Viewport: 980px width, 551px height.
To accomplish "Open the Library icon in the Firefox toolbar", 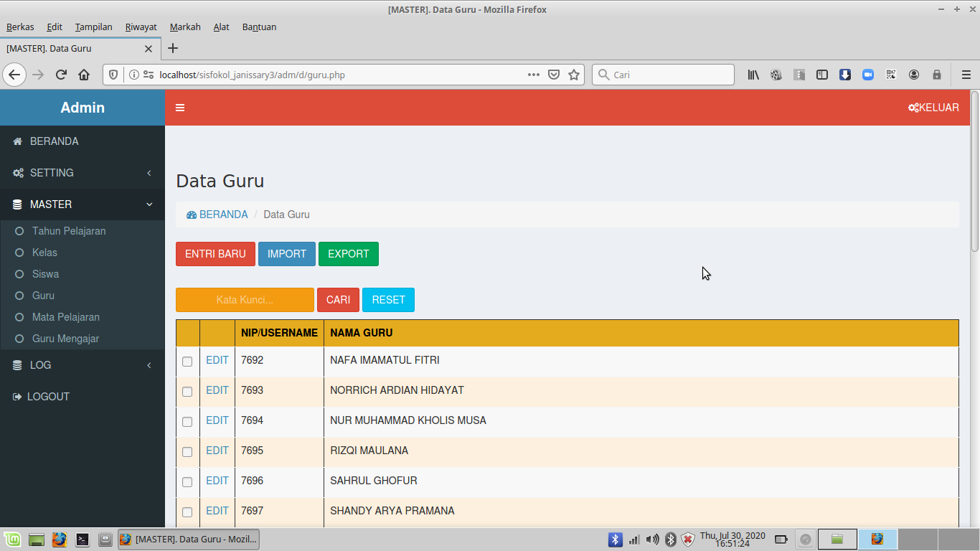I will coord(753,75).
